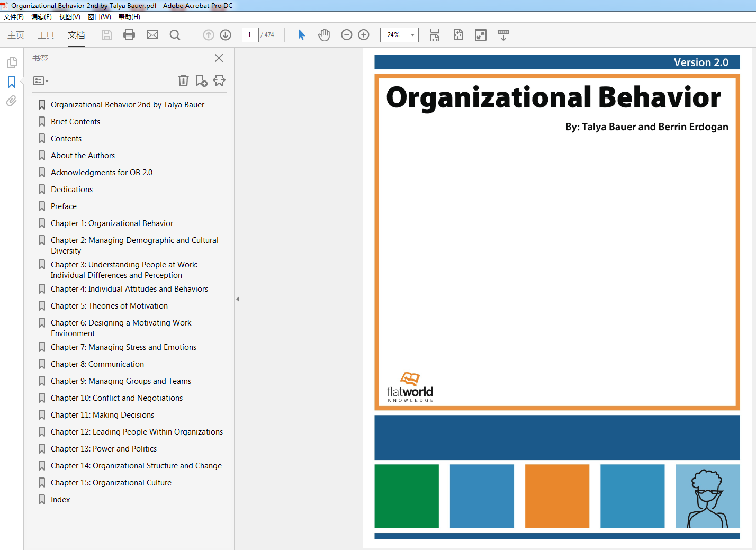
Task: Switch to the 文档 tab
Action: tap(76, 35)
